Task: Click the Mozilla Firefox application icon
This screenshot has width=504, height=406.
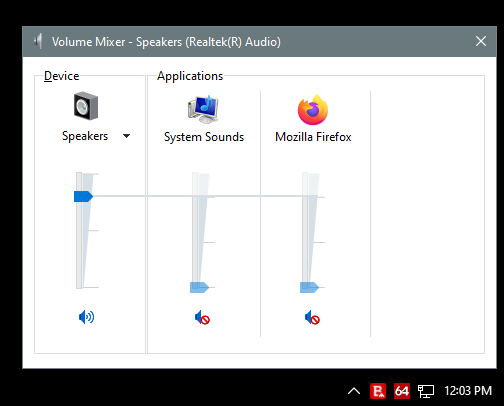Action: tap(313, 110)
